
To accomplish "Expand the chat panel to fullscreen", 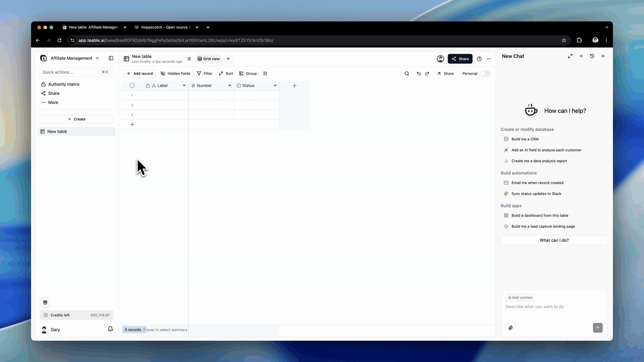I will pos(570,56).
